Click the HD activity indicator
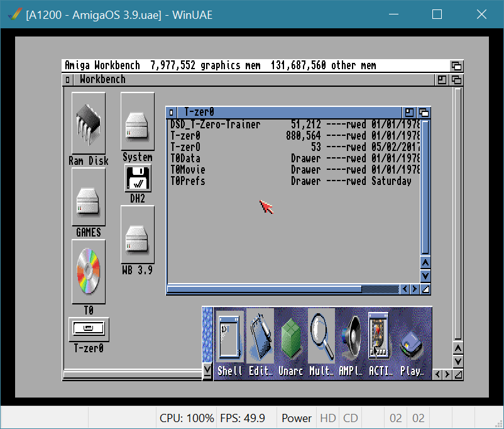This screenshot has width=504, height=429. [x=328, y=418]
